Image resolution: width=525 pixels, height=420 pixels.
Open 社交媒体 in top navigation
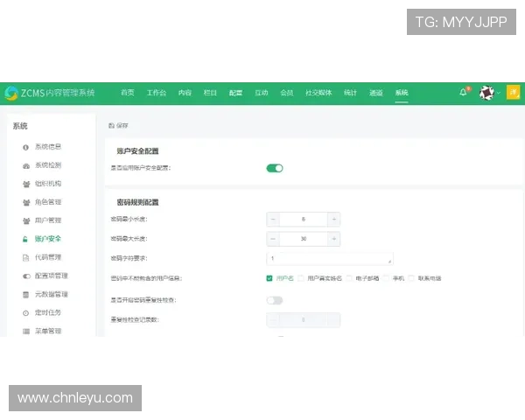coord(318,93)
